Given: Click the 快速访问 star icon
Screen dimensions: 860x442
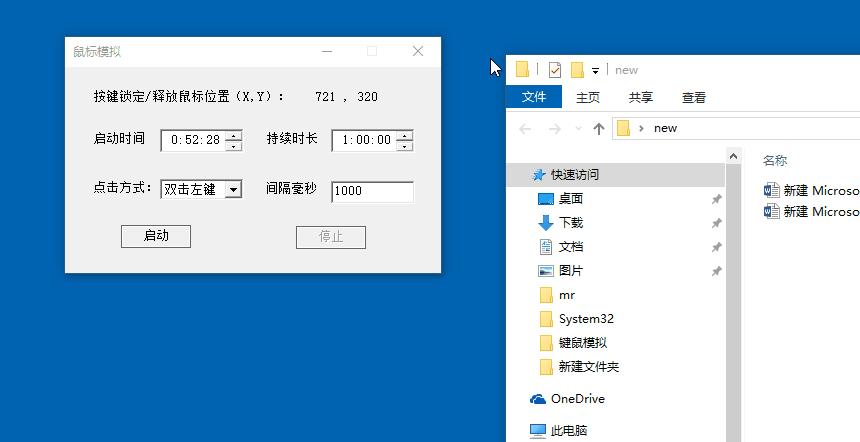Looking at the screenshot, I should [x=539, y=175].
